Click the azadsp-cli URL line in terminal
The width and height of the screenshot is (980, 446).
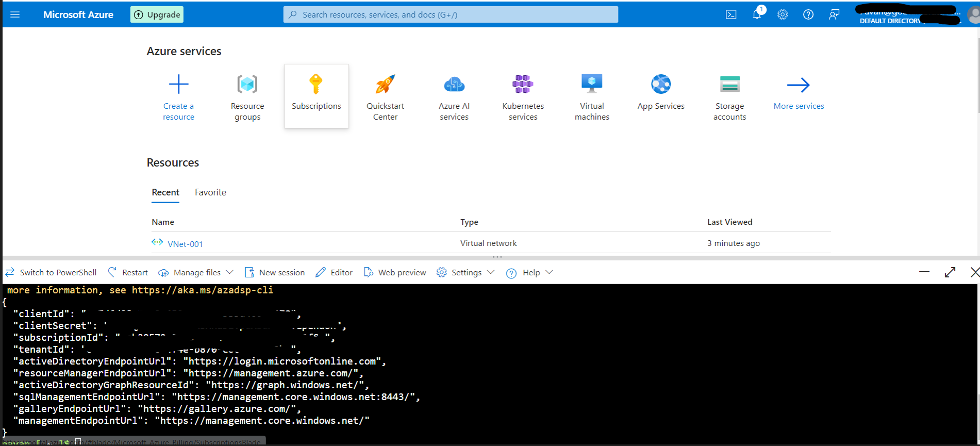140,290
